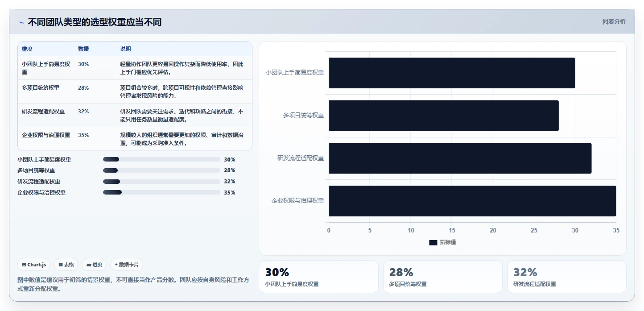Click the 小团队上手简易度权重 progress bar
The height and width of the screenshot is (311, 644).
click(x=161, y=159)
